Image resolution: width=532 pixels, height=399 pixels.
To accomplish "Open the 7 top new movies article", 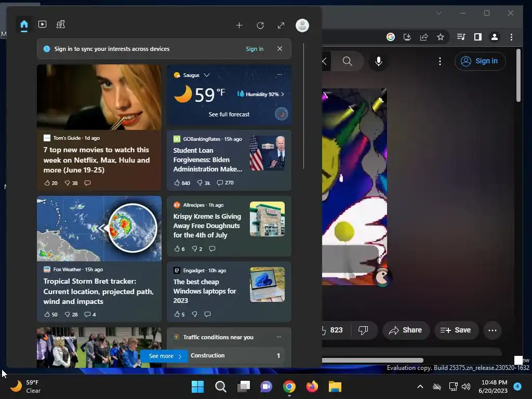I will tap(97, 160).
